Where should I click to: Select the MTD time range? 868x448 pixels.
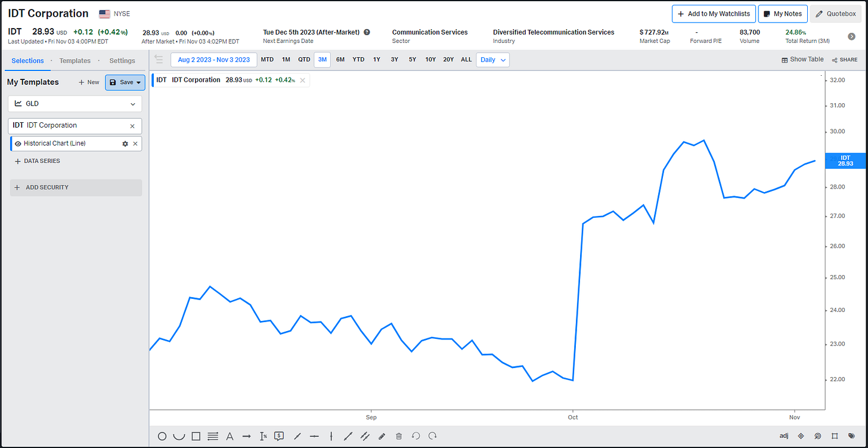click(268, 60)
